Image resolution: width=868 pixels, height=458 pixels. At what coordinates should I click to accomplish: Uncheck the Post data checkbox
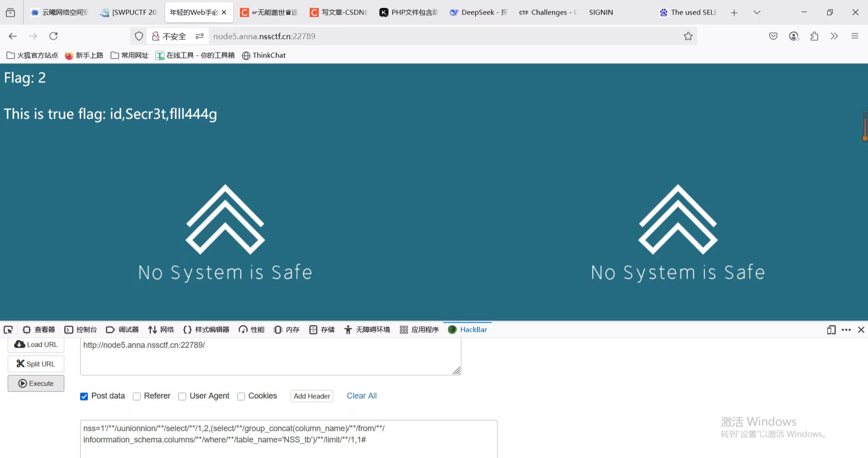(x=84, y=396)
